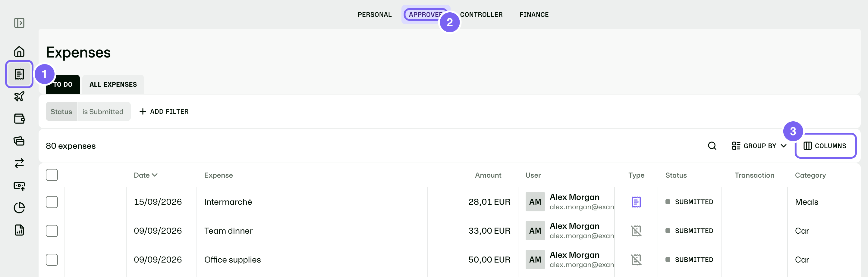Switch to the Personal tab
This screenshot has width=868, height=277.
coord(375,14)
